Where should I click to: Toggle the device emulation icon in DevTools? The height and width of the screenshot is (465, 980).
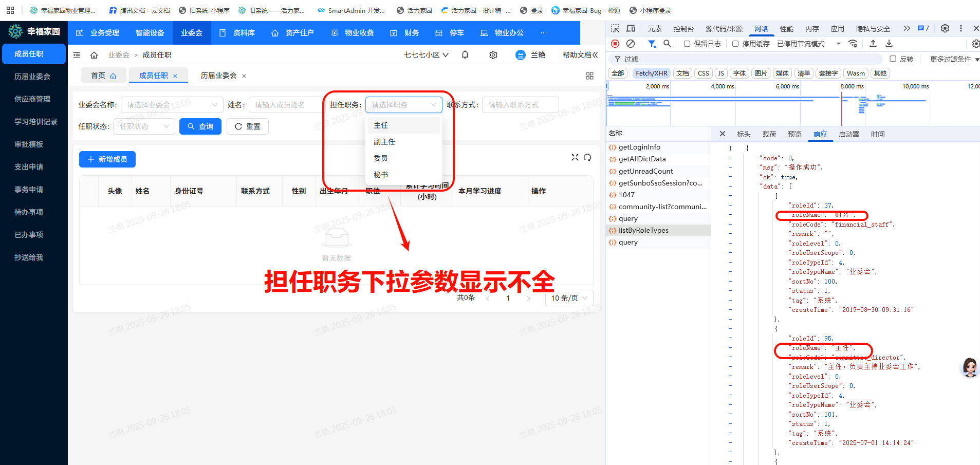click(x=631, y=28)
